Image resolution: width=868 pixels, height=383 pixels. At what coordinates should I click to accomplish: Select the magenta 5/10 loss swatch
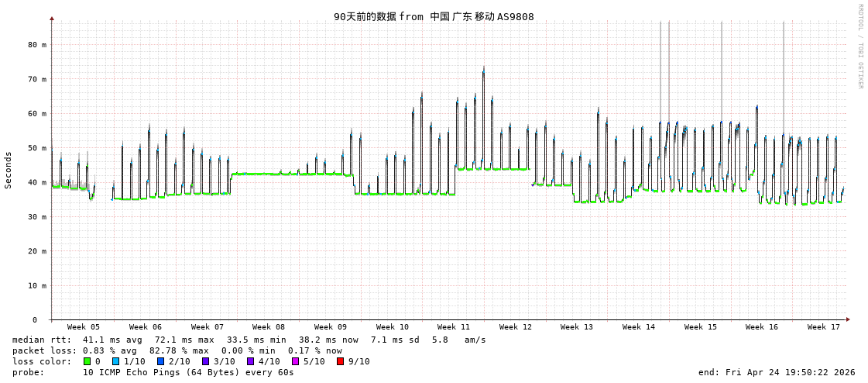(x=295, y=361)
